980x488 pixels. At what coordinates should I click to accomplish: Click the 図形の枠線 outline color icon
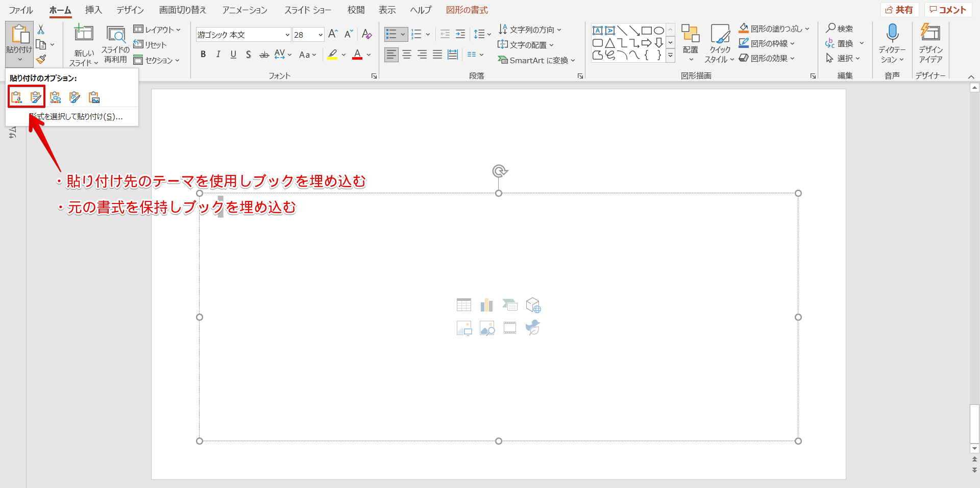[x=744, y=43]
